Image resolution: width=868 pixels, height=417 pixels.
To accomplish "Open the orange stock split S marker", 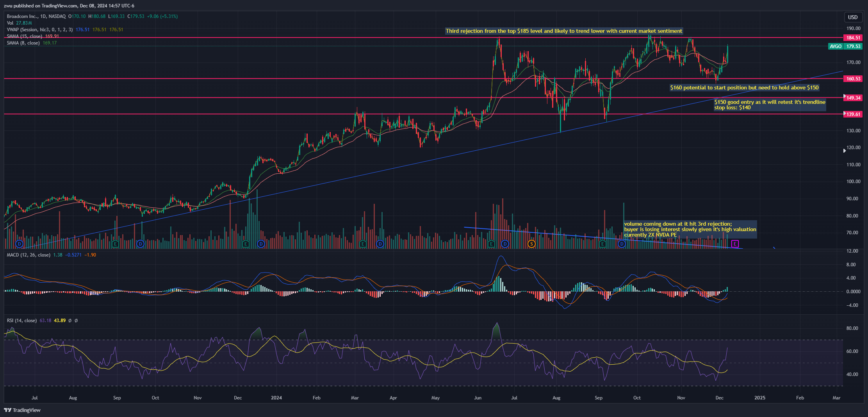I will [x=531, y=244].
